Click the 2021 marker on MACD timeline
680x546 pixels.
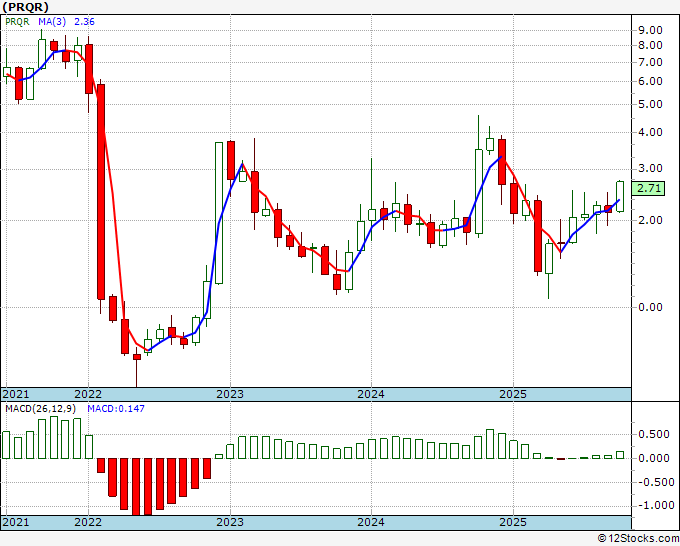(16, 522)
